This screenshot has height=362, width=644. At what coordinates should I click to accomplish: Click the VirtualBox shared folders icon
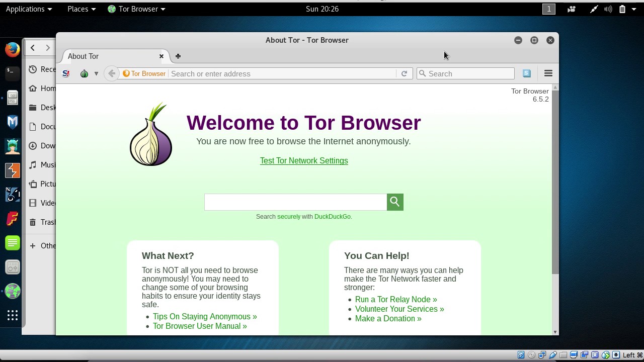(x=563, y=355)
